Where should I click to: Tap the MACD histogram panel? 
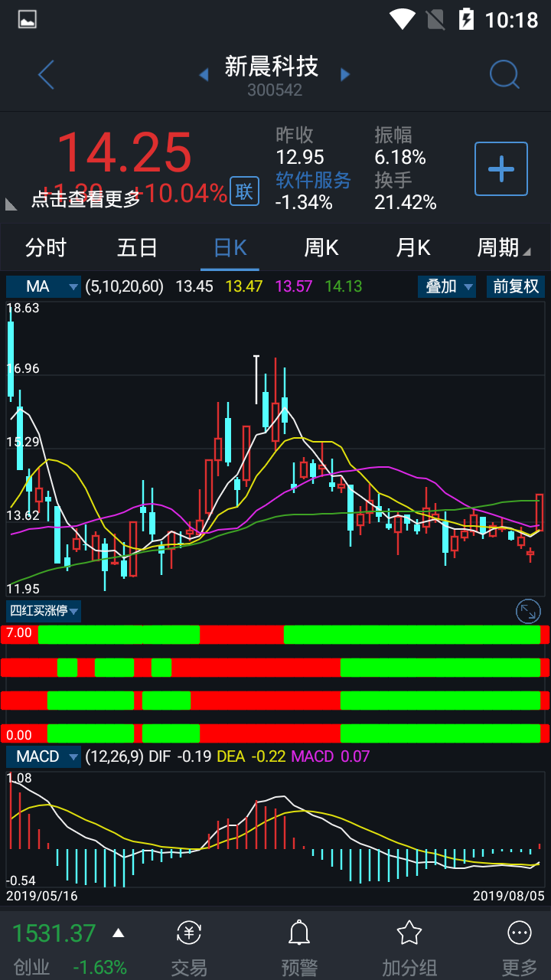[x=275, y=828]
